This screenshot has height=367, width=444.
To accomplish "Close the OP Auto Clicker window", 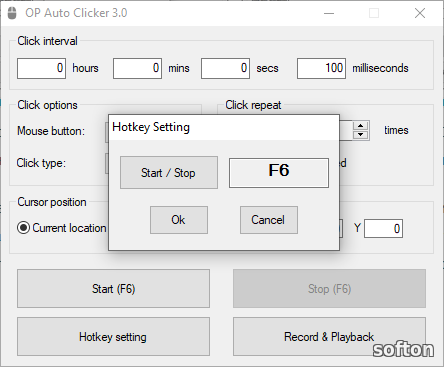I will [420, 13].
